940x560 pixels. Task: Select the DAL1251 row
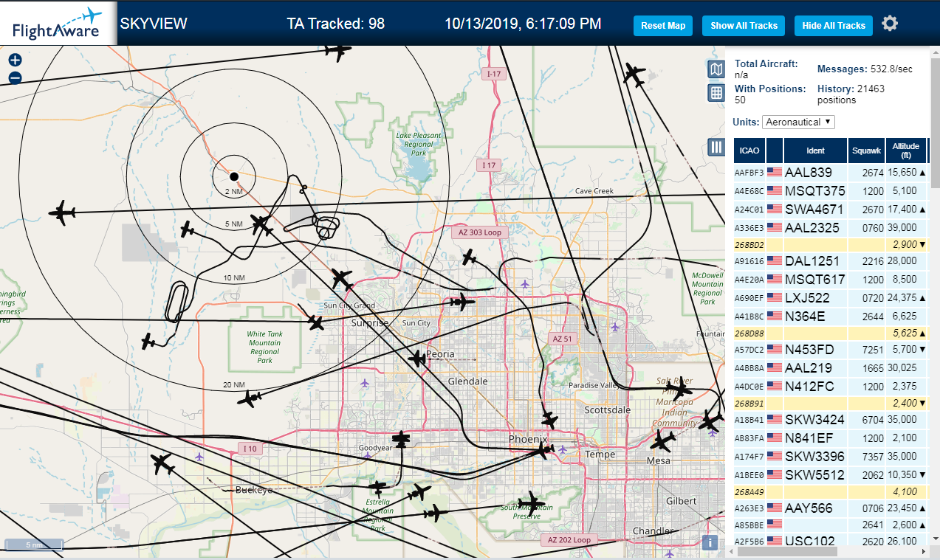(831, 261)
